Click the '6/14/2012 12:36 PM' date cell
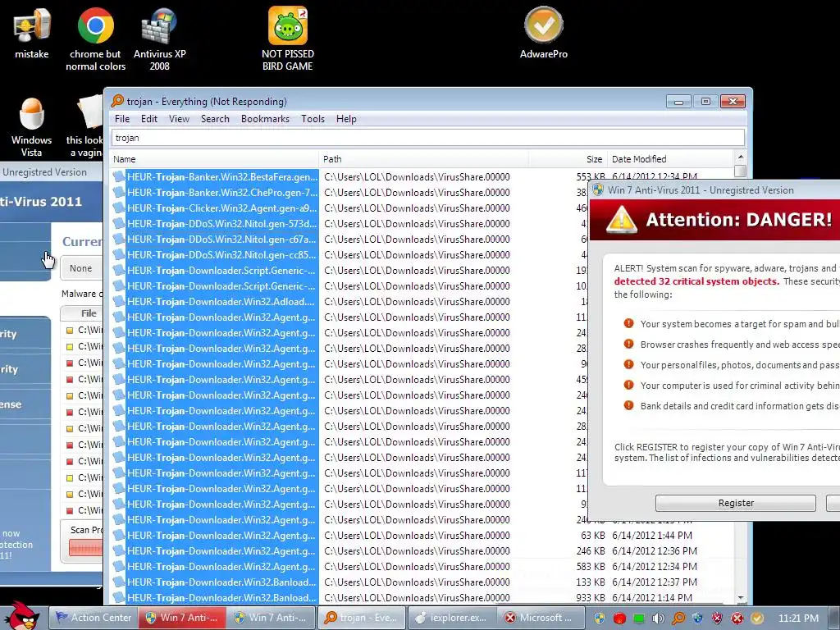Viewport: 840px width, 630px height. point(655,550)
